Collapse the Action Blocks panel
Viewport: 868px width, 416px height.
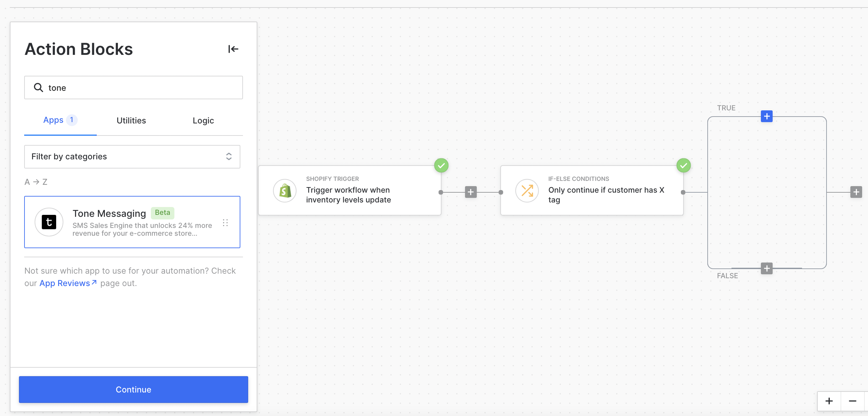pyautogui.click(x=233, y=49)
